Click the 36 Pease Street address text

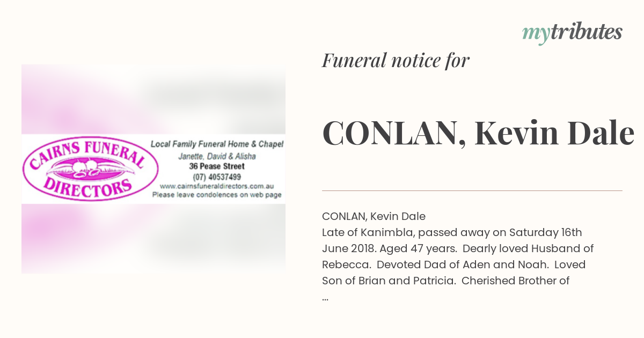(217, 166)
